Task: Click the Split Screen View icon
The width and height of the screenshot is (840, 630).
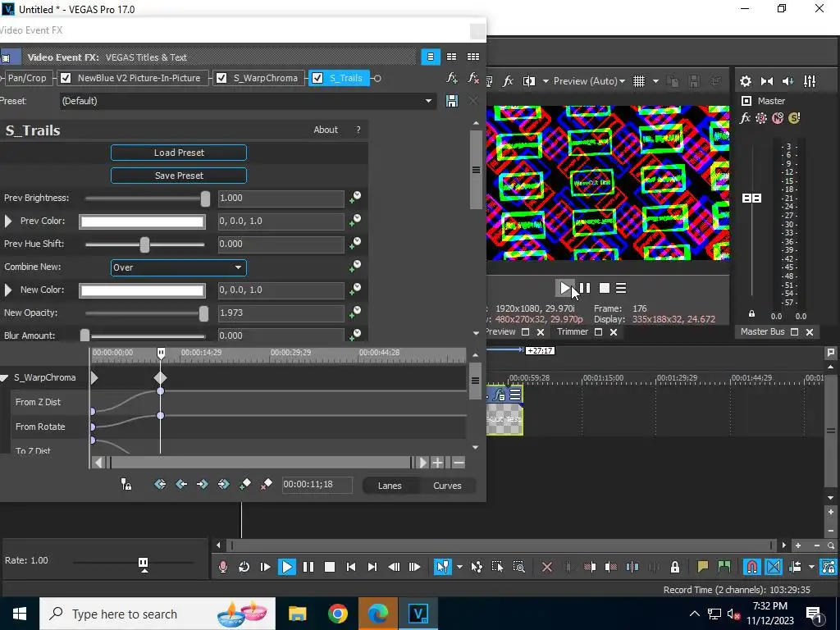Action: (529, 81)
